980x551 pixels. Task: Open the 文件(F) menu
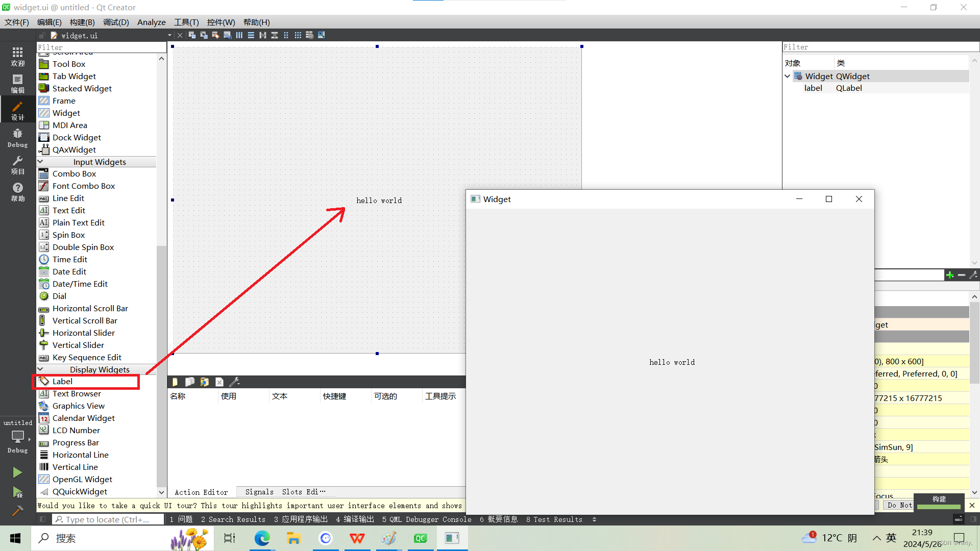17,22
